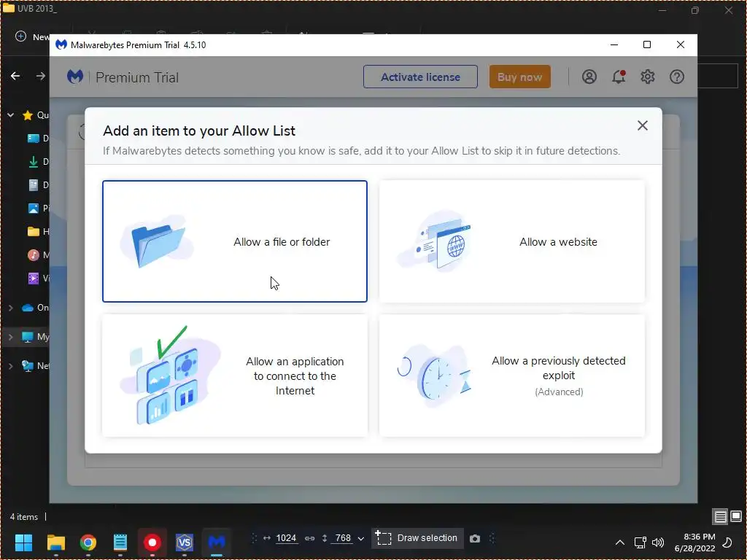Screen dimensions: 747x560
Task: Click the Malwarebytes logo in header
Action: [75, 77]
